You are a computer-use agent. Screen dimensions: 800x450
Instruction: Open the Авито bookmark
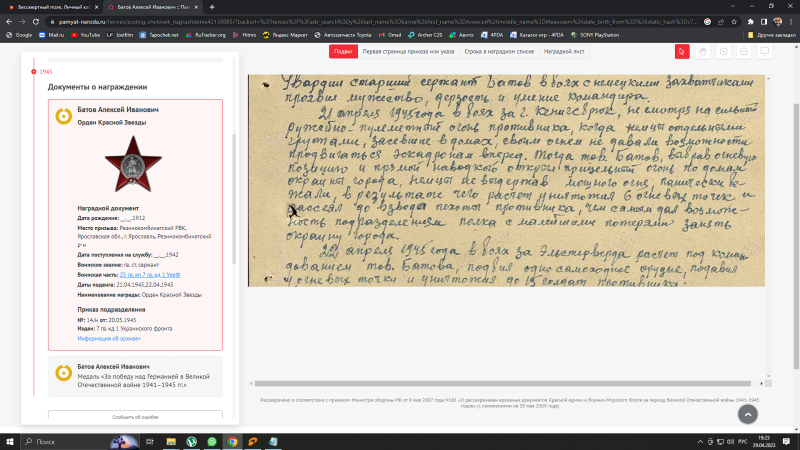461,35
